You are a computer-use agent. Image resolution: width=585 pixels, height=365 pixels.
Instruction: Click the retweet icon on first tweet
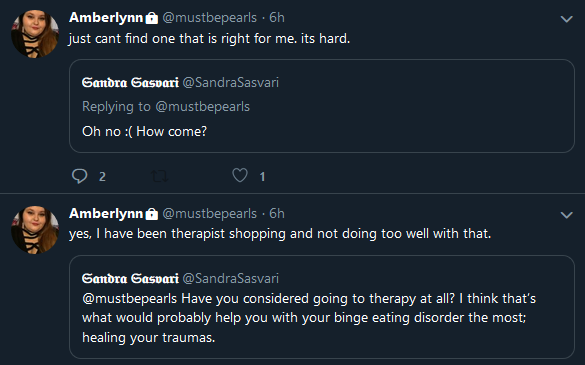pyautogui.click(x=159, y=176)
